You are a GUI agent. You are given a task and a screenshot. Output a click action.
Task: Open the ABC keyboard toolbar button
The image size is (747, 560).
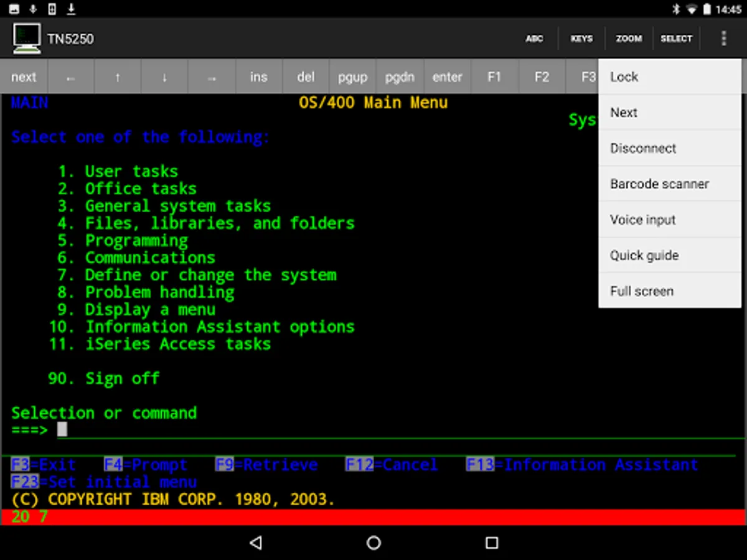tap(534, 39)
